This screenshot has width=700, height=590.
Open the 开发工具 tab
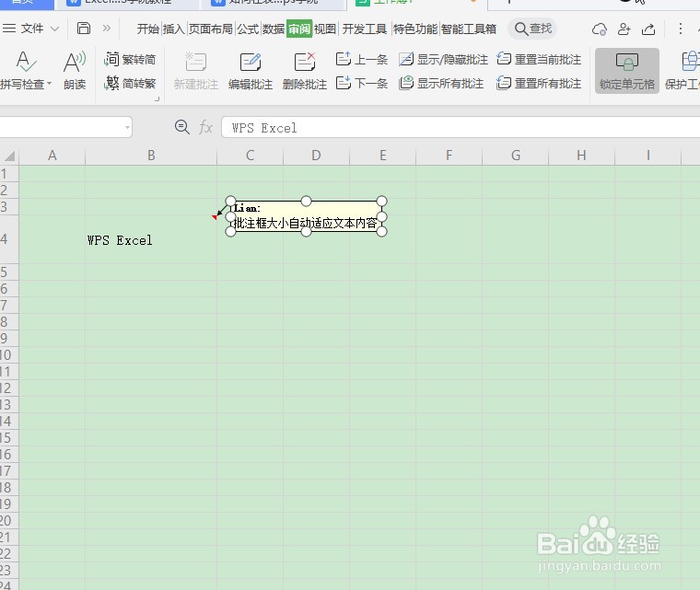[x=365, y=29]
